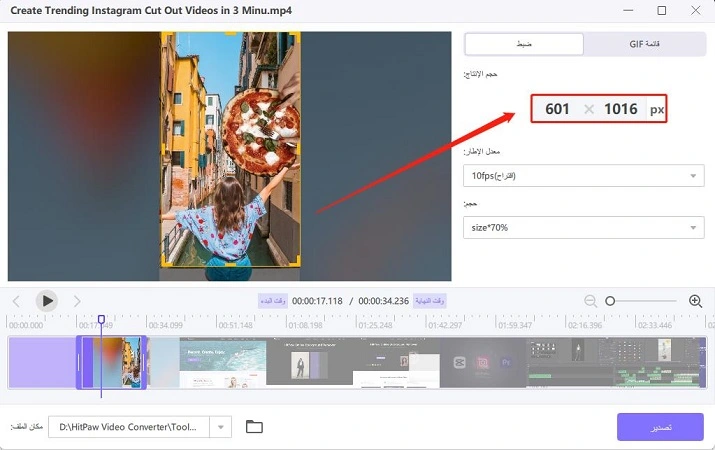Viewport: 715px width, 450px height.
Task: Zoom in the timeline with plus magnifier
Action: tap(696, 301)
